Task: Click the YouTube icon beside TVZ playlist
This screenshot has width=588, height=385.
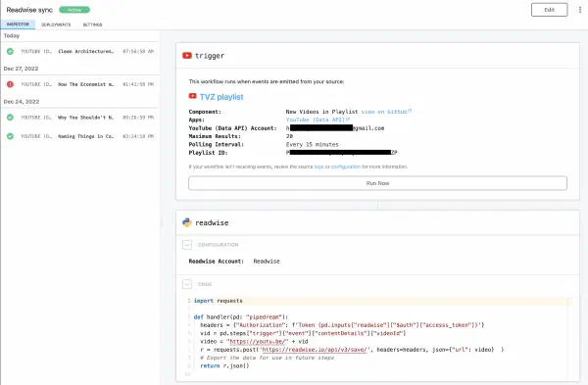Action: [192, 96]
